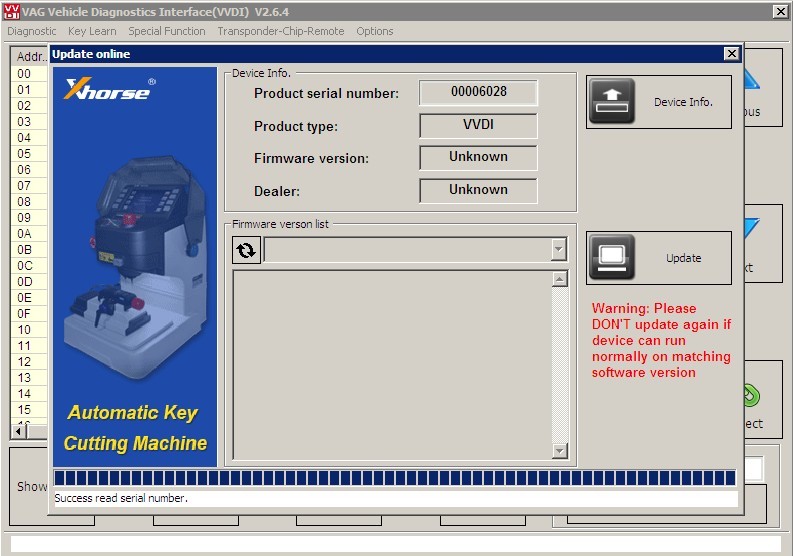Click the Product serial number field
The height and width of the screenshot is (556, 793).
478,92
